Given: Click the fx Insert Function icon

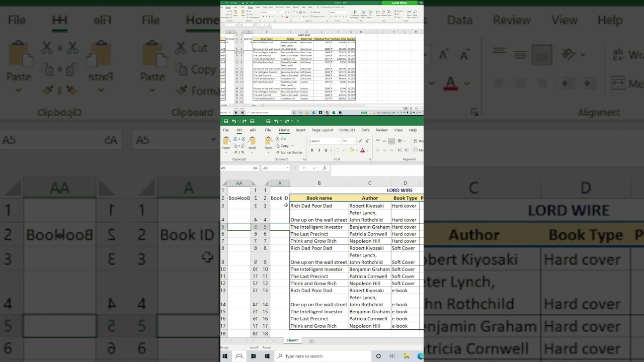Looking at the screenshot, I should click(x=325, y=168).
